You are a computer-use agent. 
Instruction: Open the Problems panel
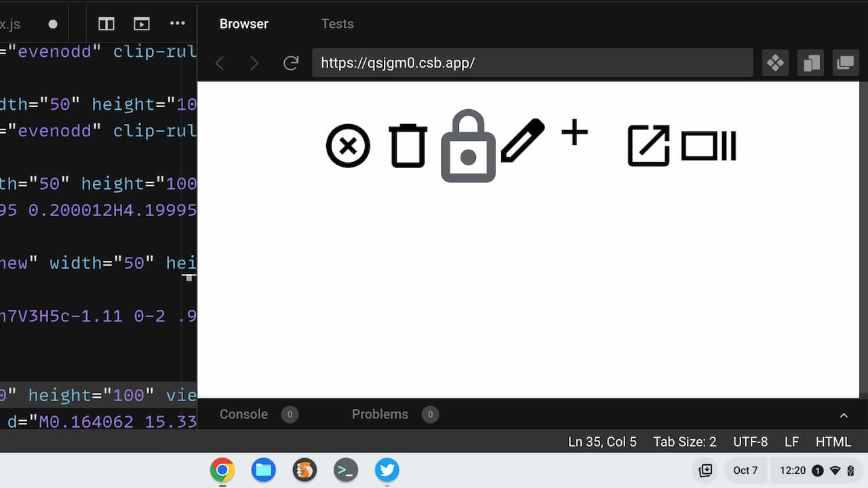click(x=395, y=414)
